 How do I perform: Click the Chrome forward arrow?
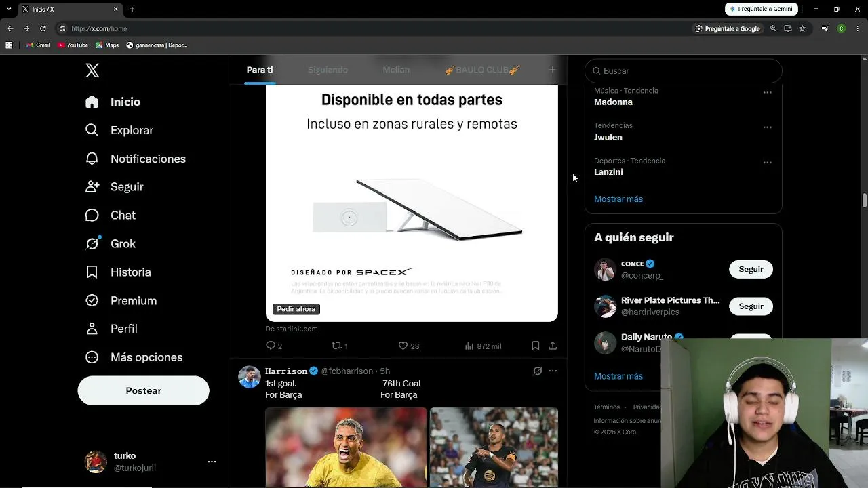click(x=26, y=28)
